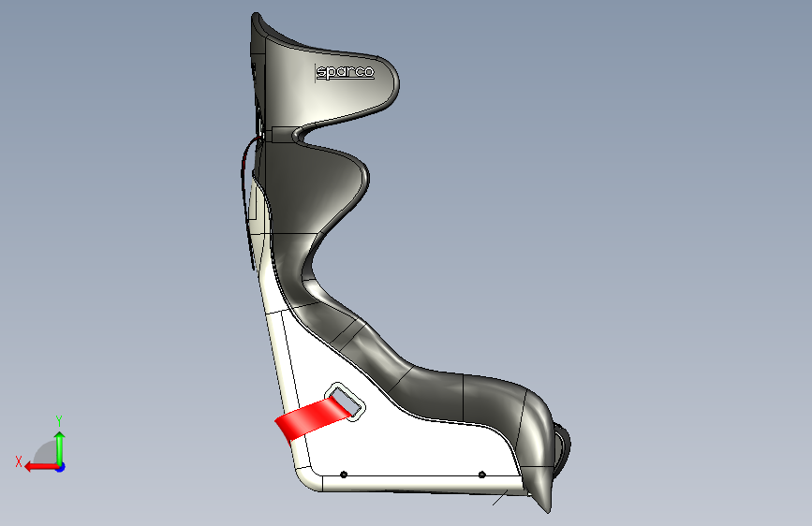The width and height of the screenshot is (812, 526).
Task: Select the right mounting bolt on seat base
Action: click(x=481, y=475)
